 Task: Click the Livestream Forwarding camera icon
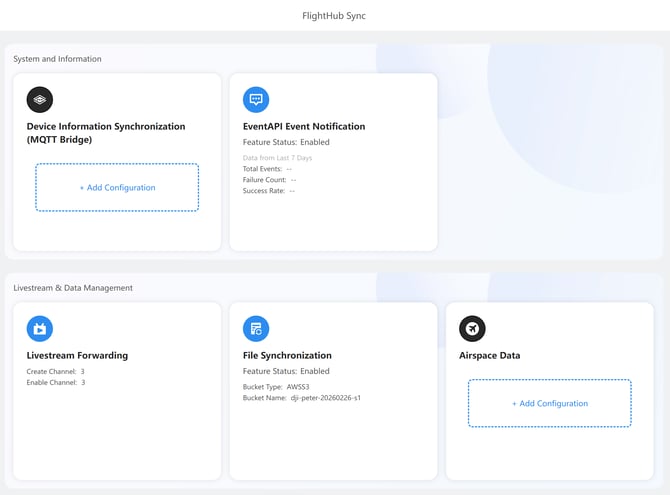pyautogui.click(x=40, y=328)
